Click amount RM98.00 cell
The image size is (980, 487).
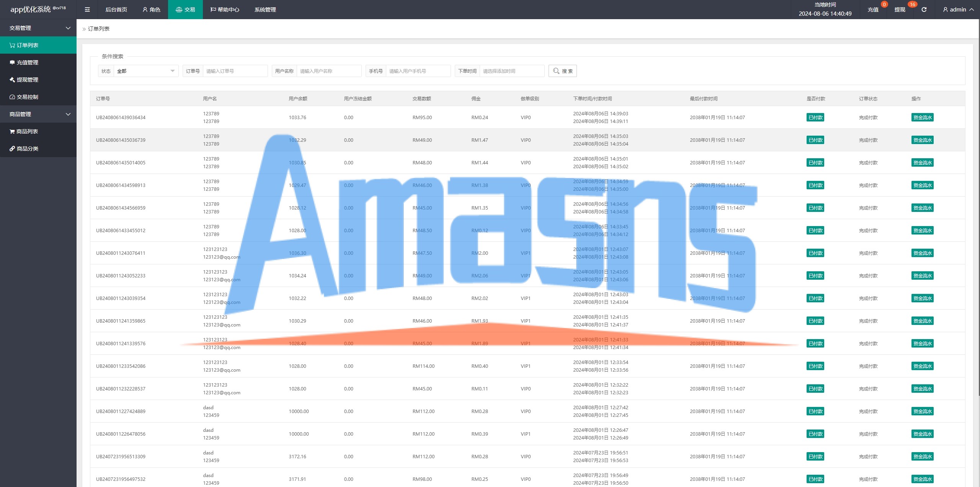422,479
